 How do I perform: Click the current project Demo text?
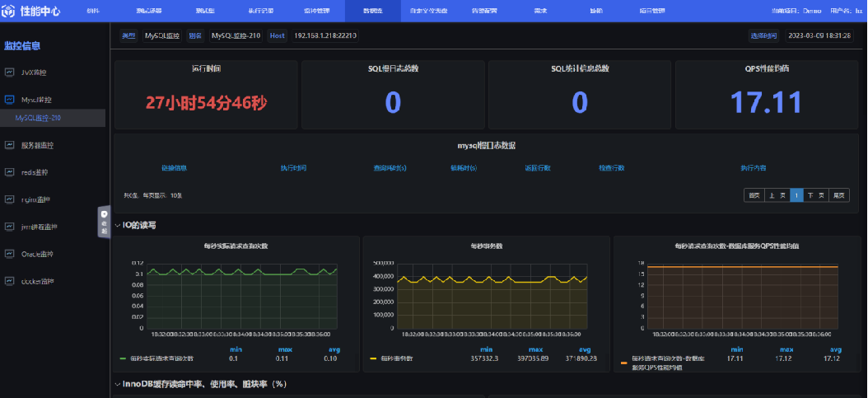point(795,11)
